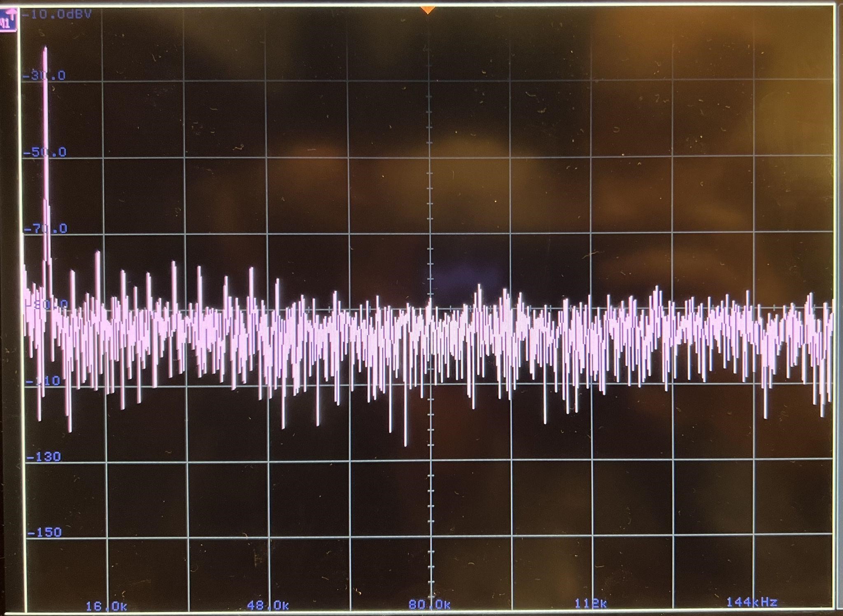Click the -10.0dBV top scale label
This screenshot has height=616, width=843.
(57, 15)
